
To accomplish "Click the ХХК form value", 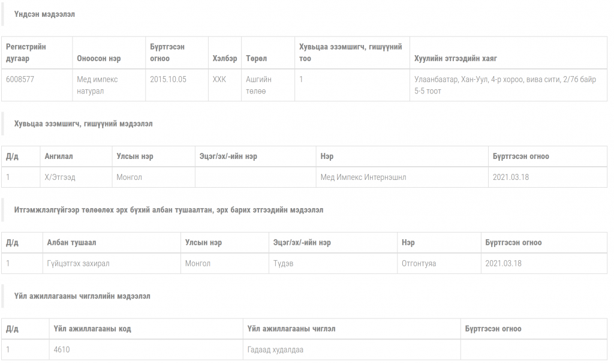I will [x=219, y=79].
